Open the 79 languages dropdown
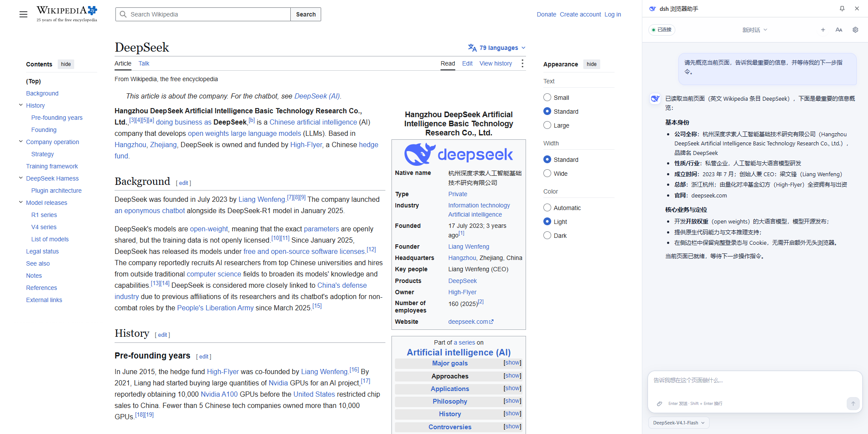Viewport: 868px width, 434px height. [497, 48]
